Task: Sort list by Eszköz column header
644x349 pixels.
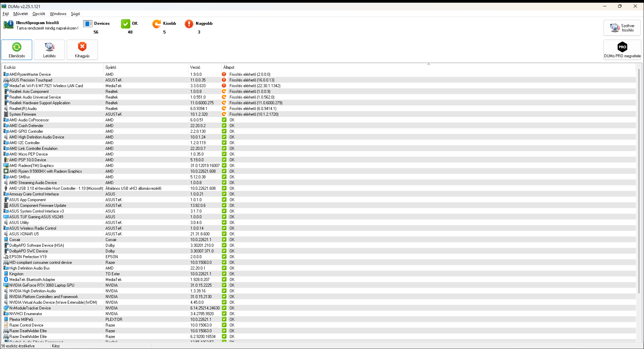Action: (53, 67)
